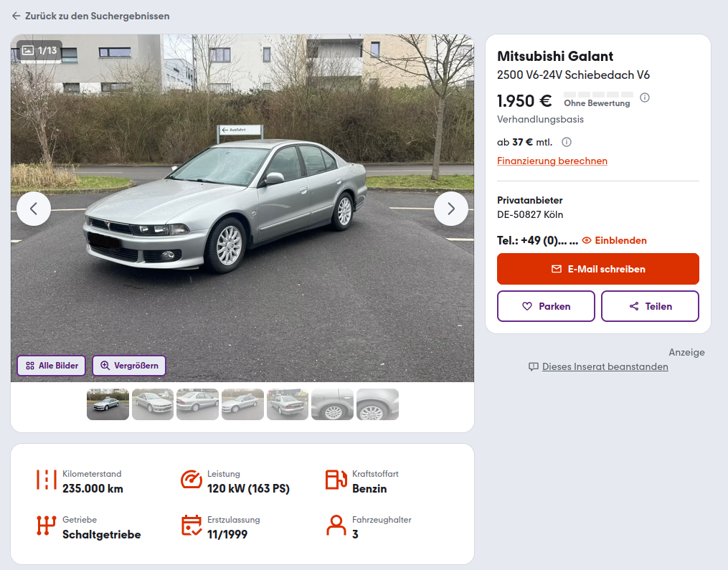This screenshot has width=728, height=570.
Task: Park this listing with Parken heart button
Action: 546,306
